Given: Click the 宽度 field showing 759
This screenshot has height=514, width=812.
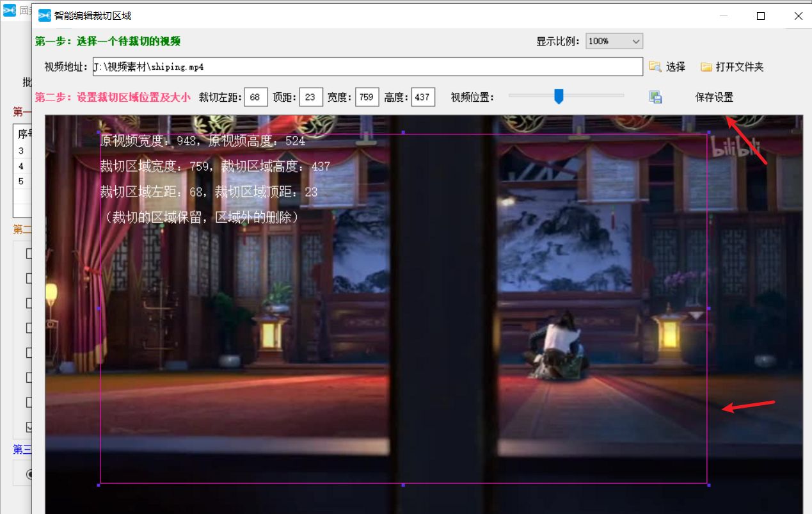Looking at the screenshot, I should (x=367, y=97).
